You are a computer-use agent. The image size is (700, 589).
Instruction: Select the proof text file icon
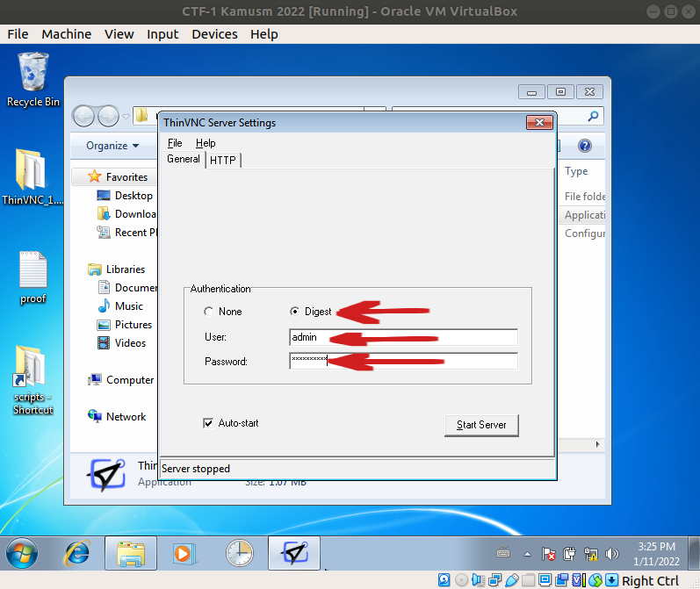[33, 277]
